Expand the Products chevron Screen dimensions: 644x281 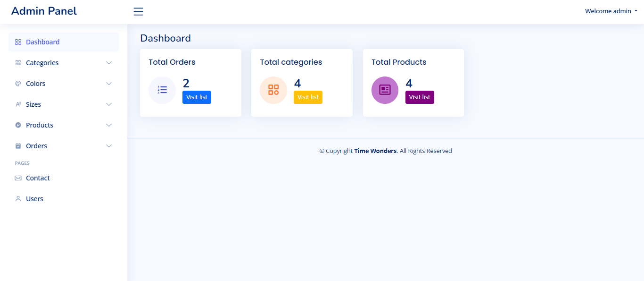(x=109, y=125)
